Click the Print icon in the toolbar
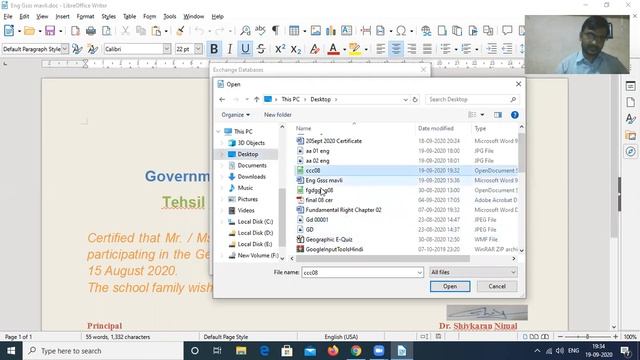The height and width of the screenshot is (360, 640). point(91,31)
